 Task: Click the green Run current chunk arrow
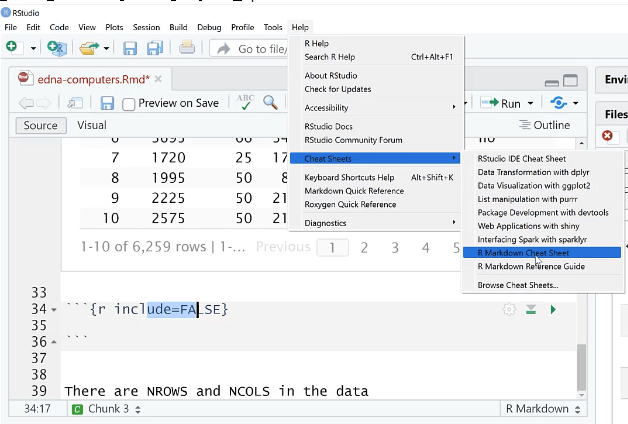(553, 309)
